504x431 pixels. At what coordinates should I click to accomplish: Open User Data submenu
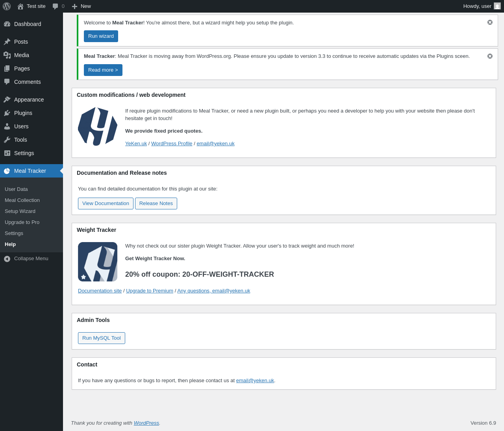tap(16, 189)
